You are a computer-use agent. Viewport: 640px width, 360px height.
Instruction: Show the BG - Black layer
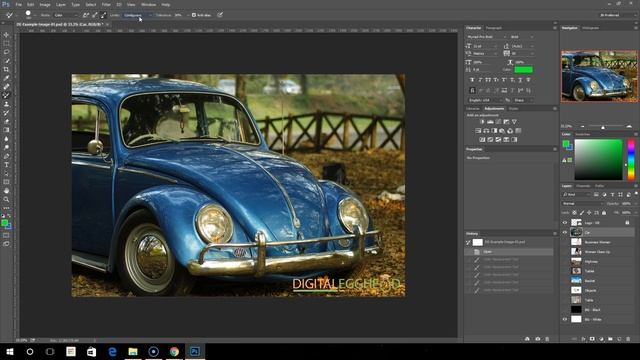[565, 310]
